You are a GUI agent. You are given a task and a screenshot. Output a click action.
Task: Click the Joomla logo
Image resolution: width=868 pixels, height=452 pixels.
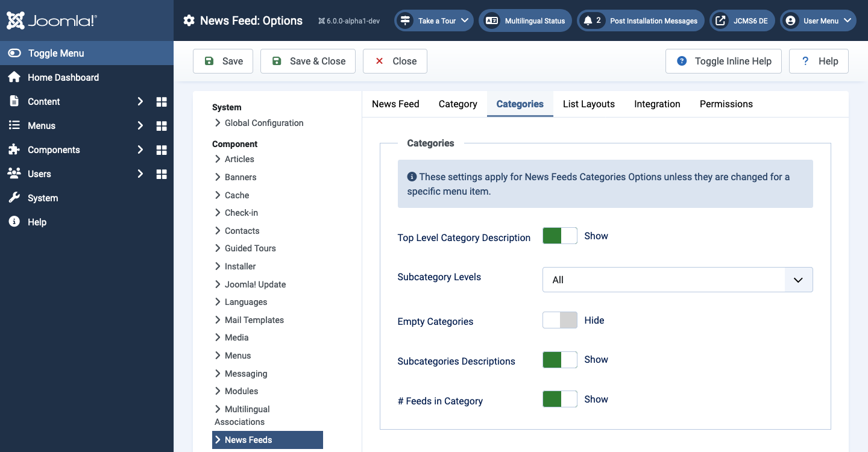tap(51, 20)
